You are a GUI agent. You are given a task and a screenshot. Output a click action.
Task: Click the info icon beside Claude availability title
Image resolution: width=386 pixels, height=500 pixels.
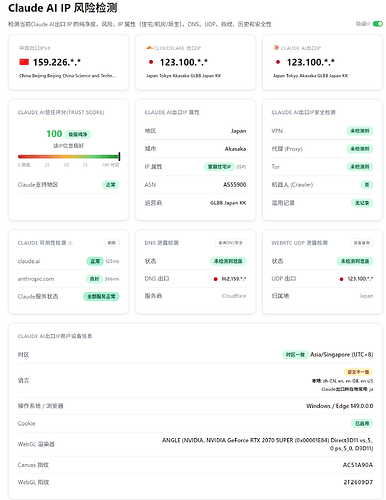pyautogui.click(x=70, y=243)
